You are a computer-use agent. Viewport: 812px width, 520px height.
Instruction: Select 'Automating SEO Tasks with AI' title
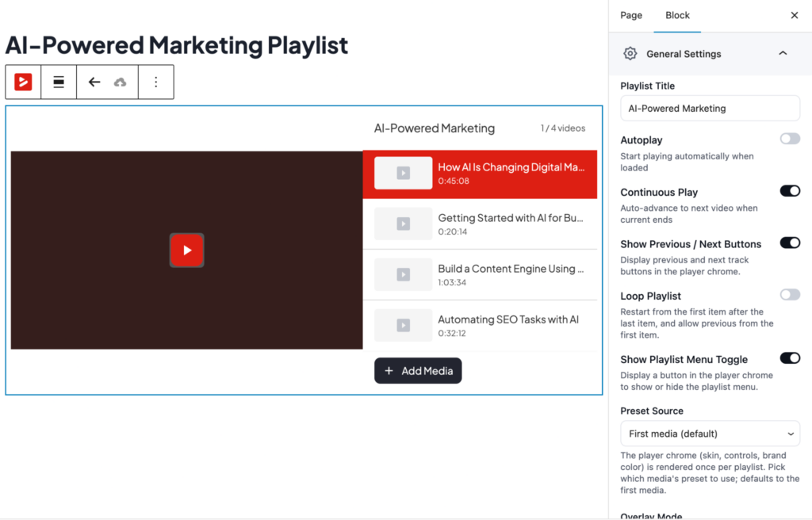tap(508, 319)
